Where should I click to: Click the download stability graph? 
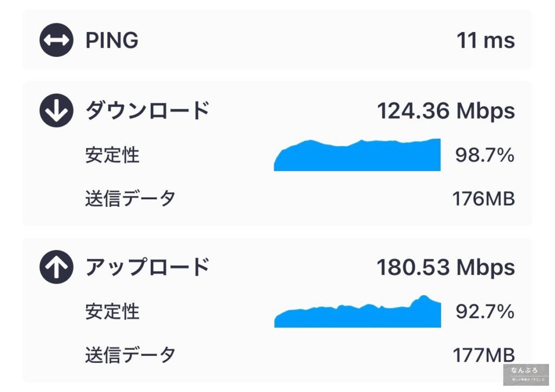[357, 155]
